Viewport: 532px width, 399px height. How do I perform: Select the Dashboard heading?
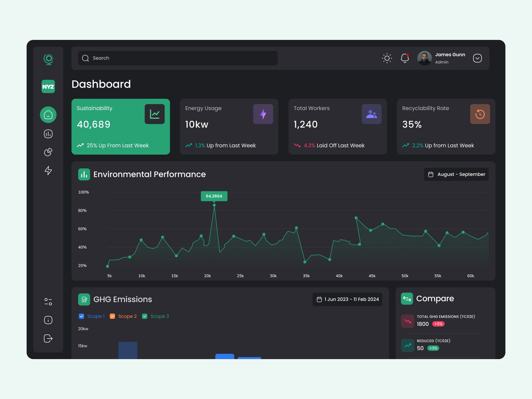click(x=101, y=84)
